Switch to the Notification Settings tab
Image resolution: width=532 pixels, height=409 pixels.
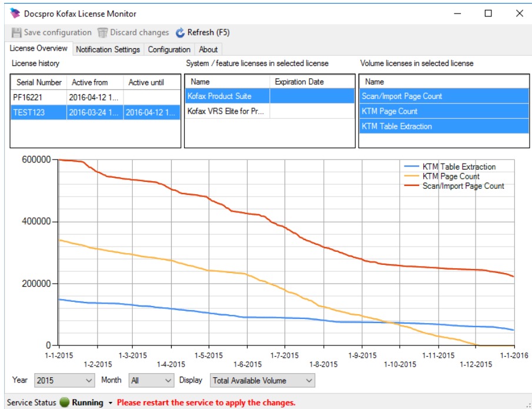[x=108, y=49]
